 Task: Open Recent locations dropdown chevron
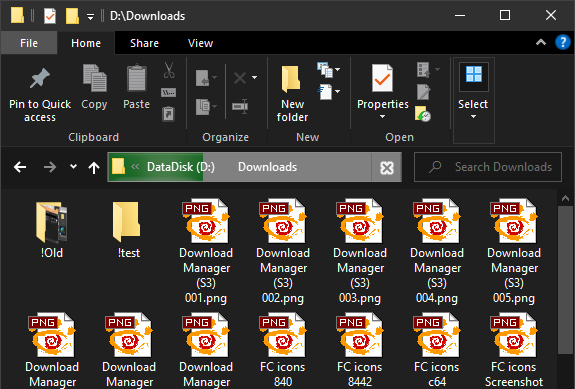[73, 167]
